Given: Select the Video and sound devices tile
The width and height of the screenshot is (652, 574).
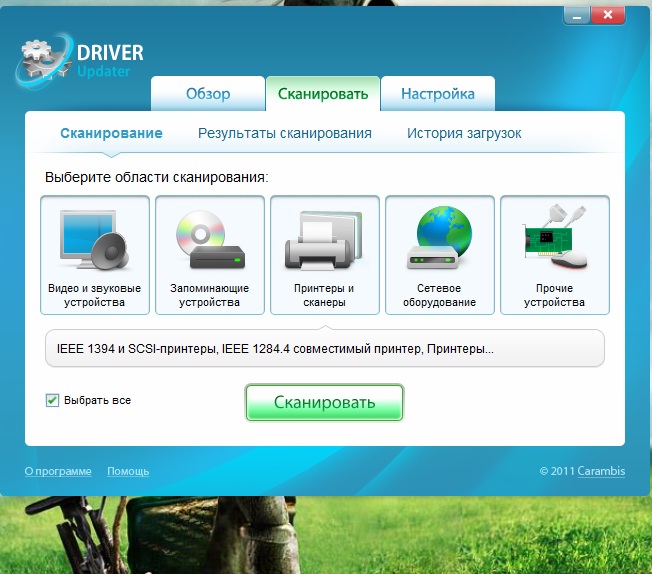Looking at the screenshot, I should click(95, 255).
